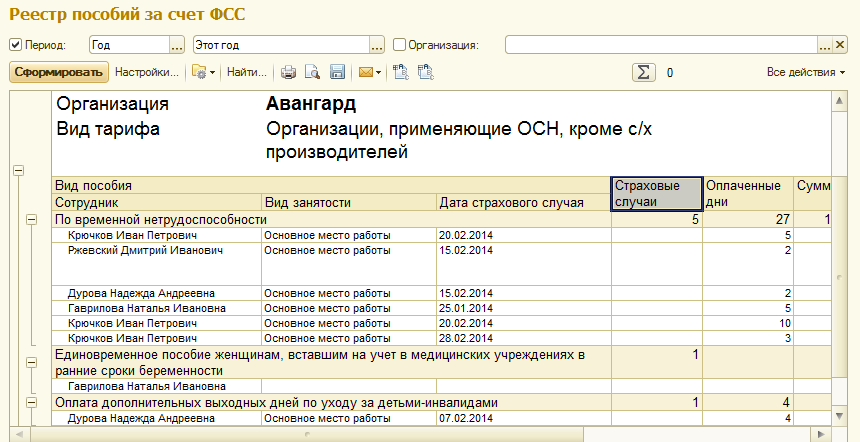Open the dropdown arrow beside the envelope icon
This screenshot has height=442, width=860.
(378, 72)
